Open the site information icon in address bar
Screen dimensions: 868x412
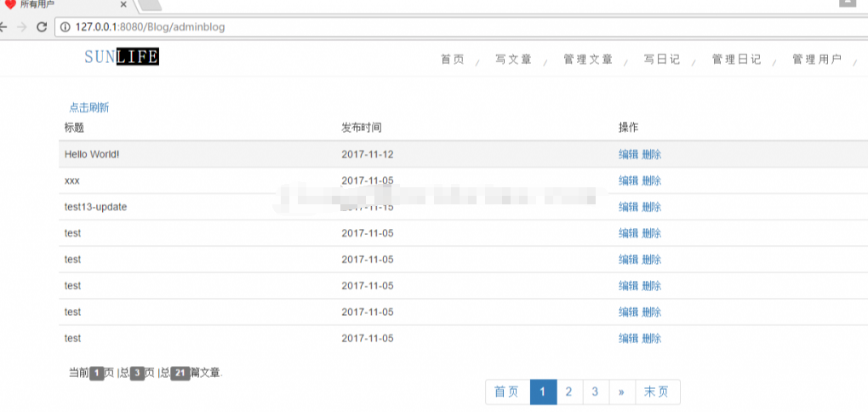point(65,26)
